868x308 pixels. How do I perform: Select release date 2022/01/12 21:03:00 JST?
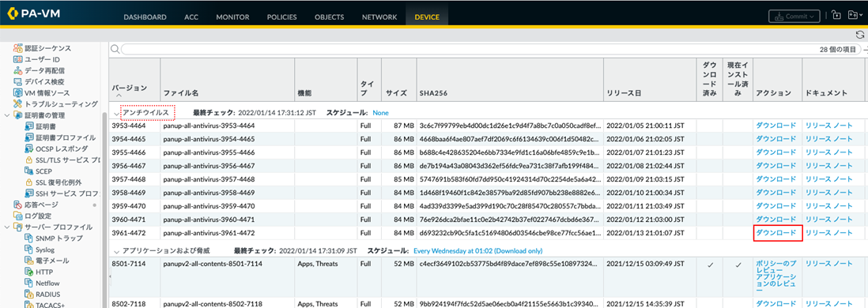[x=645, y=220]
